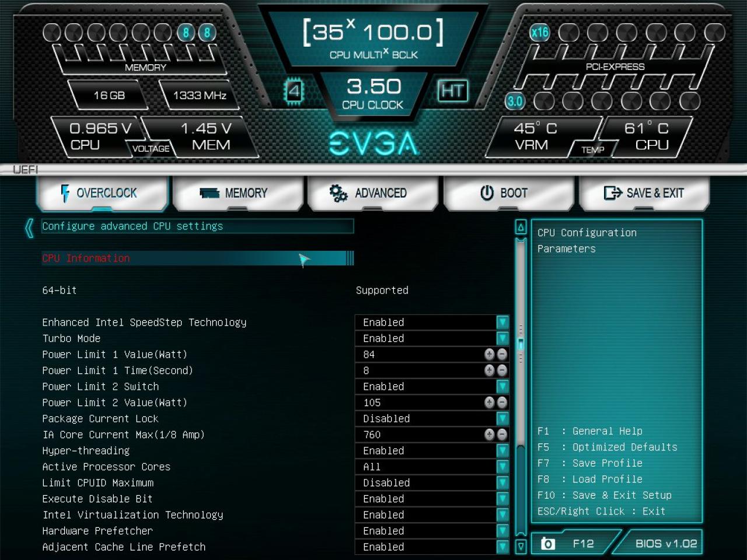Decrease Power Limit 2 Value with minus
The image size is (747, 560).
coord(502,402)
